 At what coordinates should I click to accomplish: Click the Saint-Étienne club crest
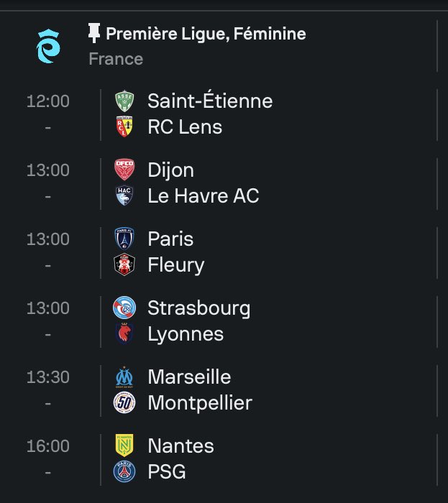(124, 101)
